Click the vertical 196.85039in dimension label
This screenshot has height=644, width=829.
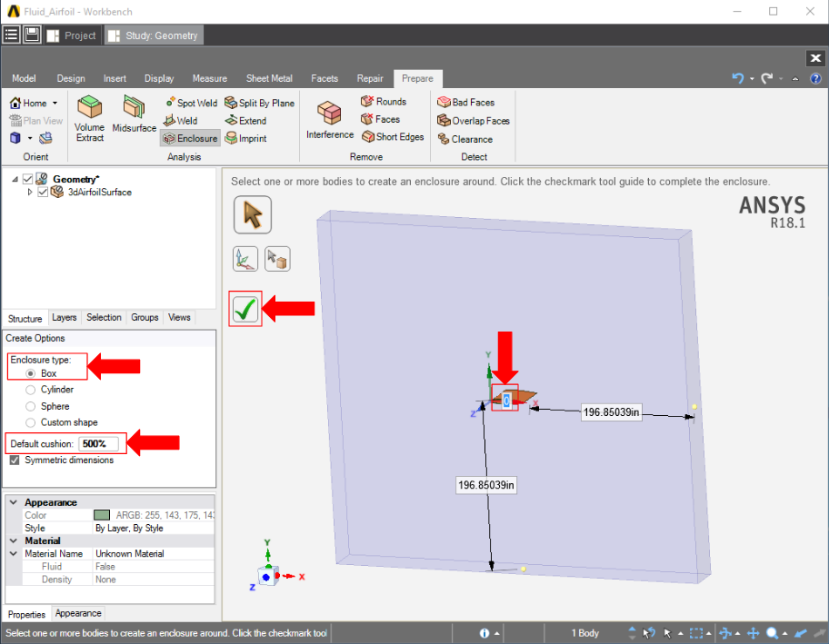(x=486, y=485)
